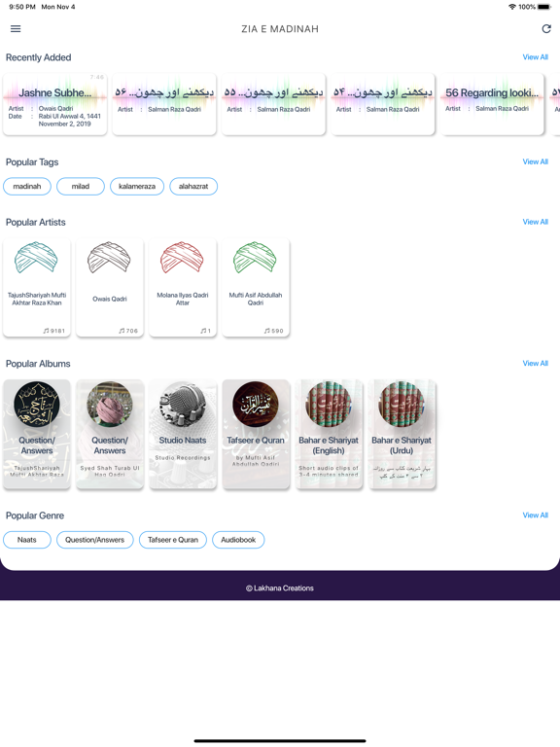Open the Studio Naats album
The height and width of the screenshot is (747, 560).
coord(183,434)
